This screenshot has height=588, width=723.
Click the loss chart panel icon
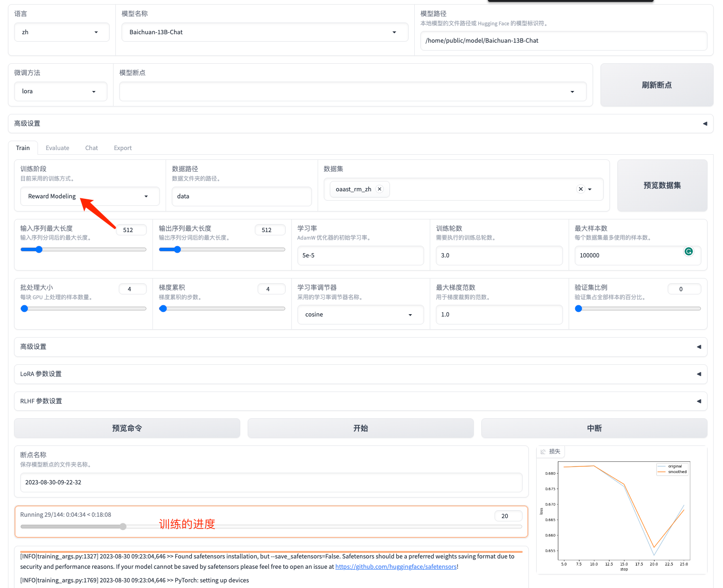tap(543, 452)
